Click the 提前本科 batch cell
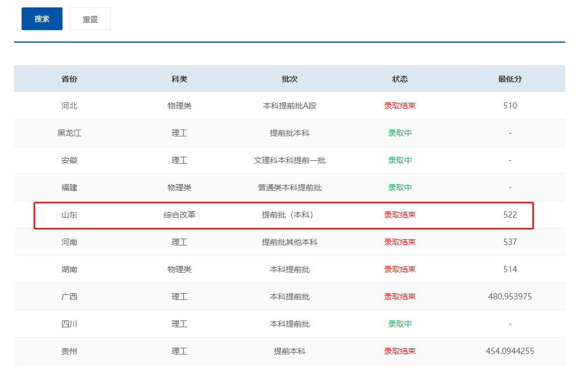588x375 pixels. [x=290, y=351]
